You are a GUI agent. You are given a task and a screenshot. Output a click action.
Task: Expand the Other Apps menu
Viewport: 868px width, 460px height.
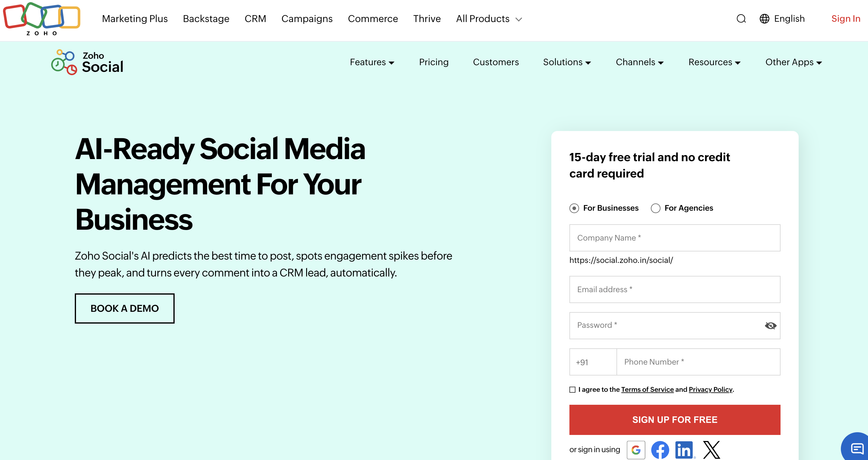coord(794,62)
